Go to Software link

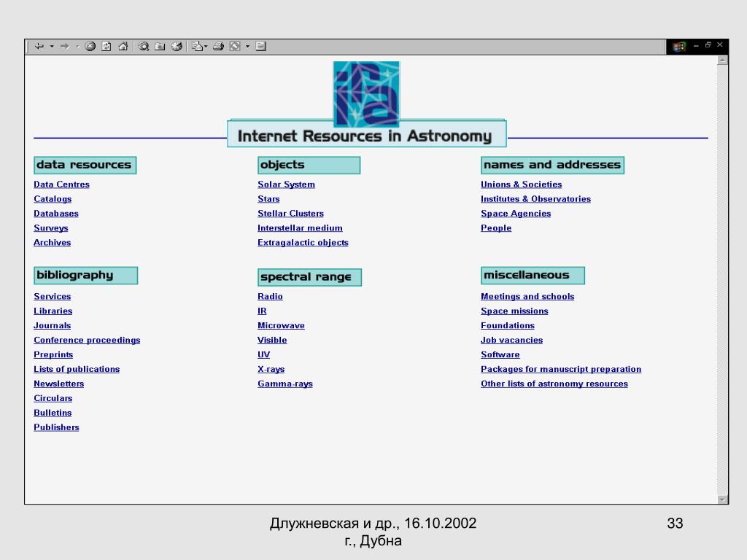[500, 355]
